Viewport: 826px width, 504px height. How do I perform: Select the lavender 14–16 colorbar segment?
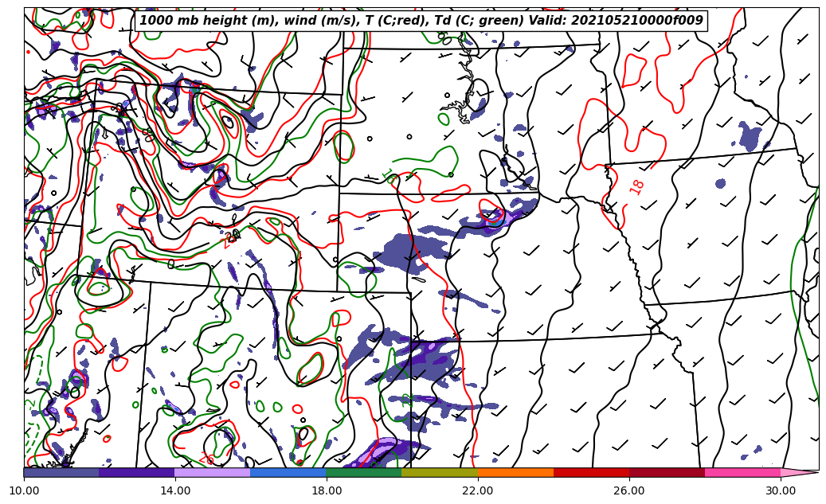[x=213, y=472]
